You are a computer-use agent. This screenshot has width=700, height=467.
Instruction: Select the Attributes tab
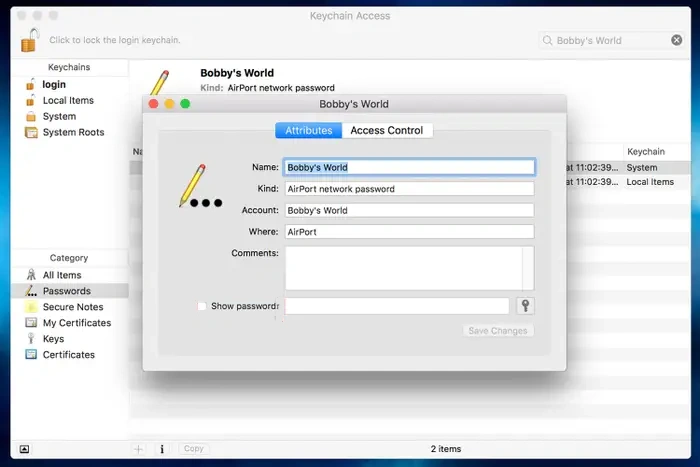click(x=308, y=130)
